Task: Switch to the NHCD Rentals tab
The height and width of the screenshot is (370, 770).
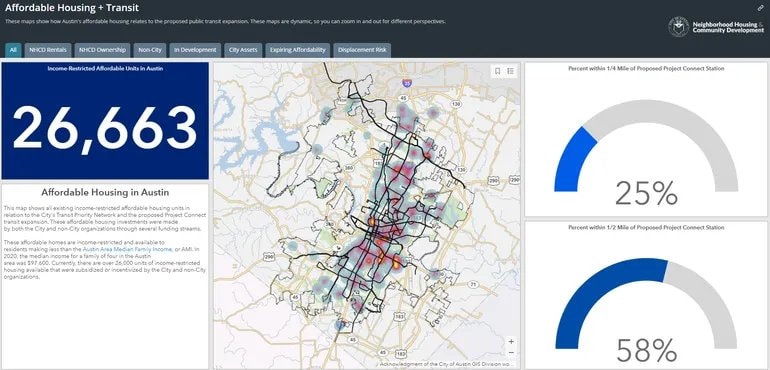Action: tap(48, 50)
